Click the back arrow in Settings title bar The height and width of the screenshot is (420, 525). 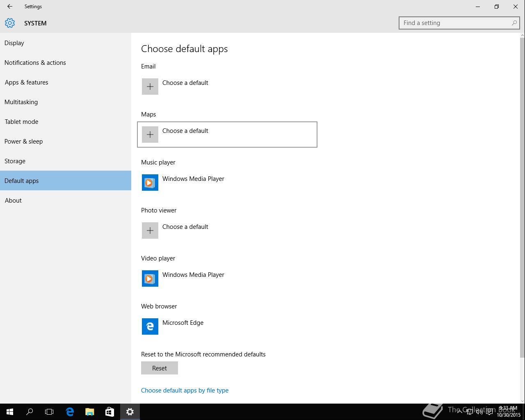10,7
